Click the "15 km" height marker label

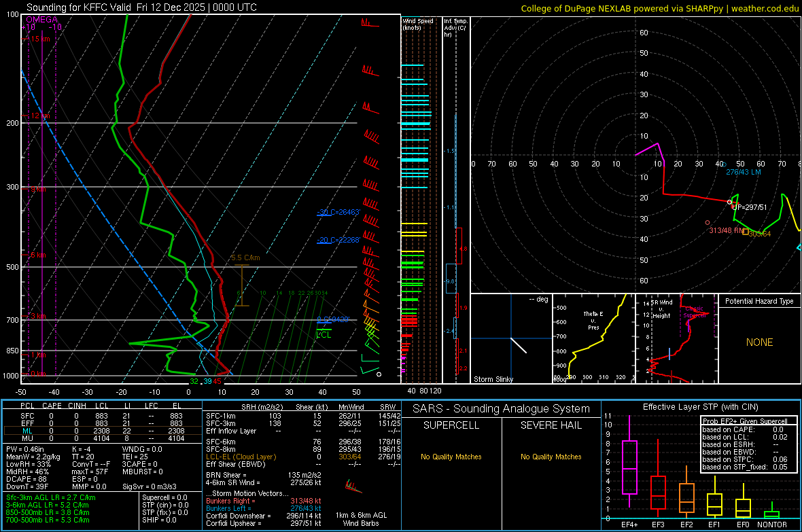tap(40, 39)
